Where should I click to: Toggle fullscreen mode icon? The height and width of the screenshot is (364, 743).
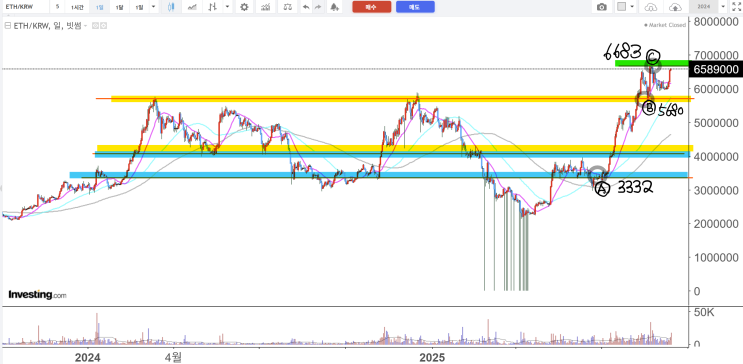click(x=736, y=7)
